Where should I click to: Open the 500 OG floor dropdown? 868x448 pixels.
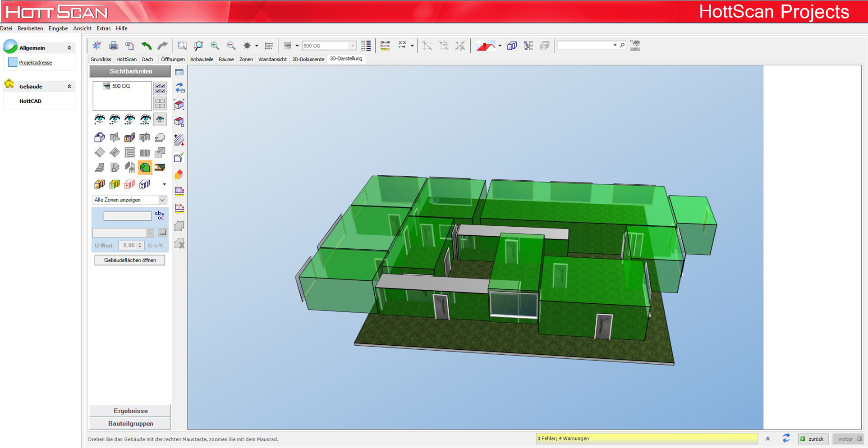(353, 46)
